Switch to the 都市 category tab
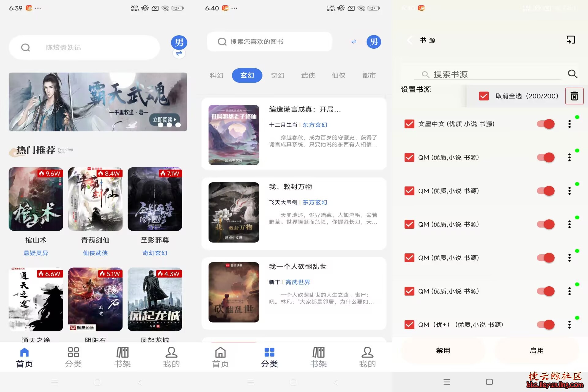The height and width of the screenshot is (392, 588). (x=369, y=75)
